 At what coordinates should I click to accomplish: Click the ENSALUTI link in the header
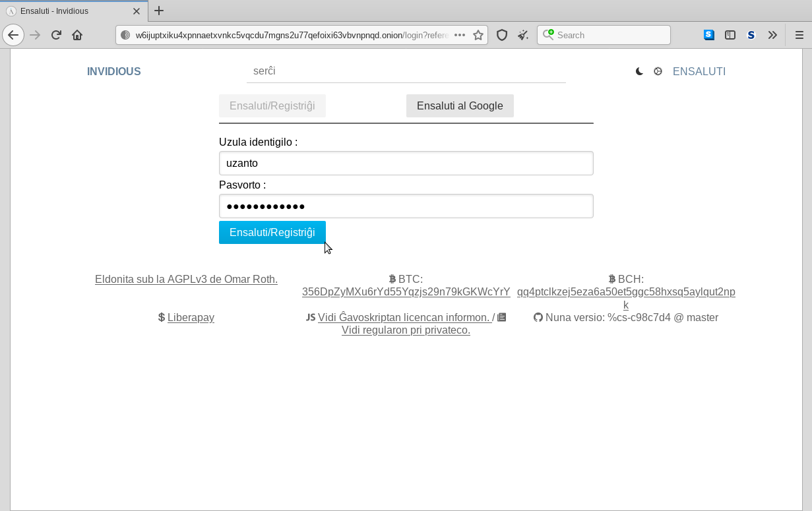pos(699,71)
